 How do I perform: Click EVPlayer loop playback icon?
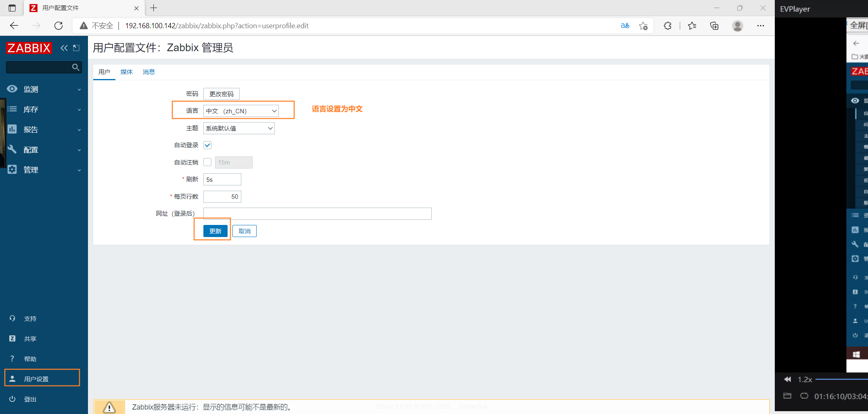[x=804, y=396]
